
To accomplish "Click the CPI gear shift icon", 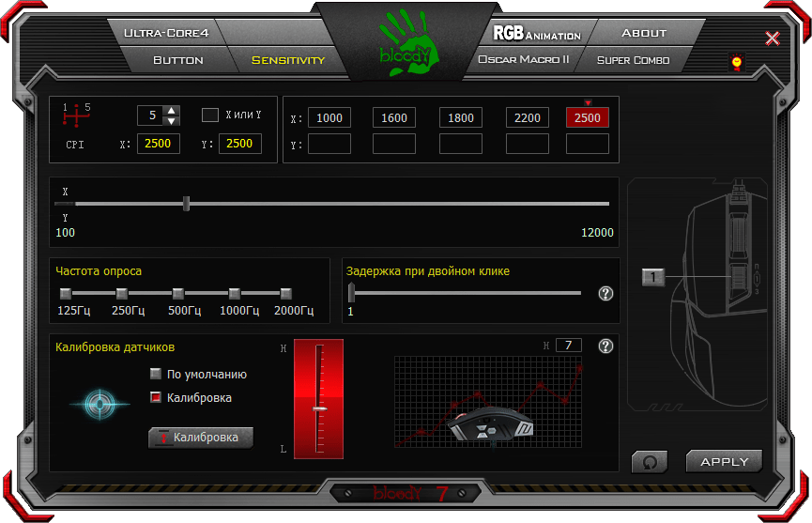I will 76,115.
